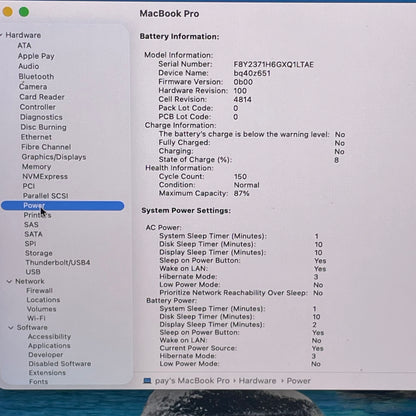Open Memory hardware section

pyautogui.click(x=36, y=167)
